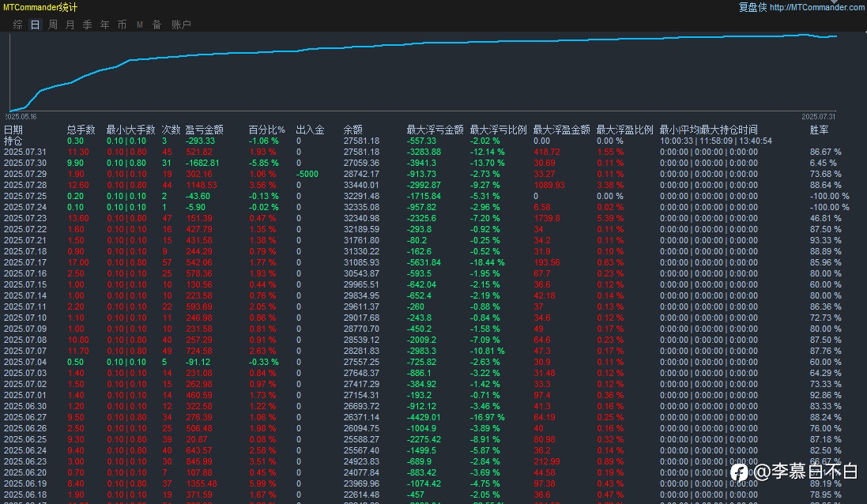Click the -293.33 open position loss

click(x=200, y=141)
